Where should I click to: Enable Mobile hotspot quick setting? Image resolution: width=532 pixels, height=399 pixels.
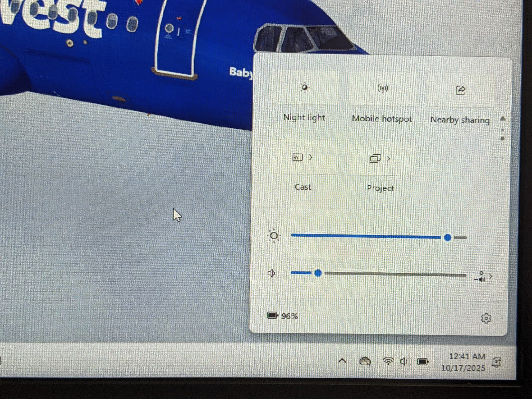pyautogui.click(x=382, y=89)
